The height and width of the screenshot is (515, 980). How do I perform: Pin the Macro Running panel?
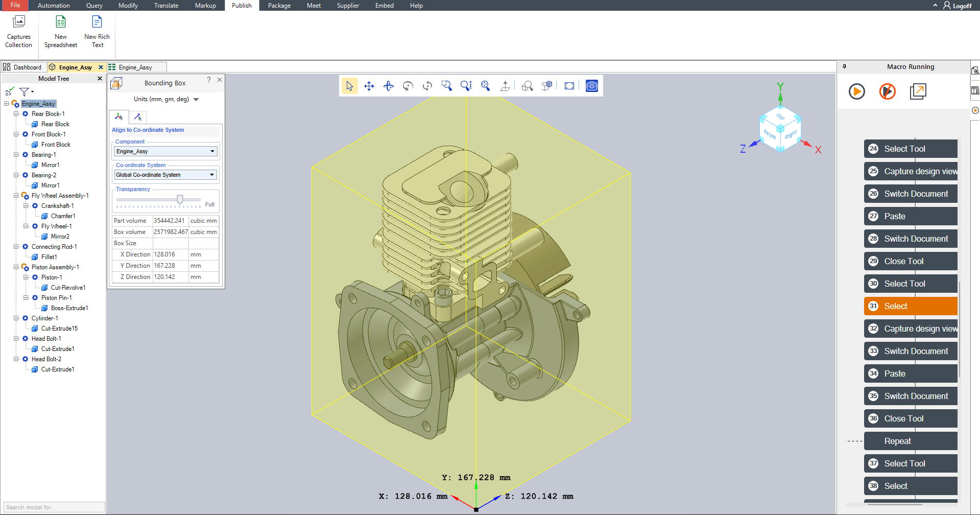point(844,66)
